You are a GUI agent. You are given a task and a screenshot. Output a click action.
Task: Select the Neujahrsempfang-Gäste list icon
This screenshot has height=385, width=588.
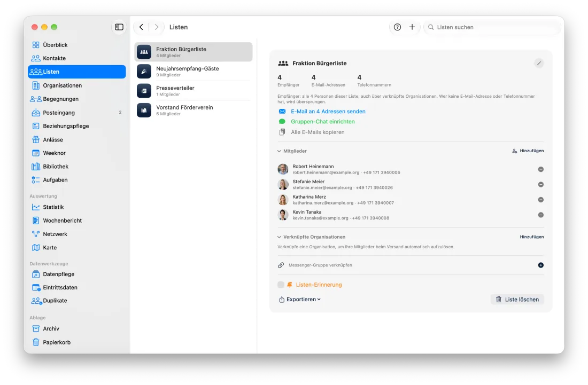click(x=144, y=71)
